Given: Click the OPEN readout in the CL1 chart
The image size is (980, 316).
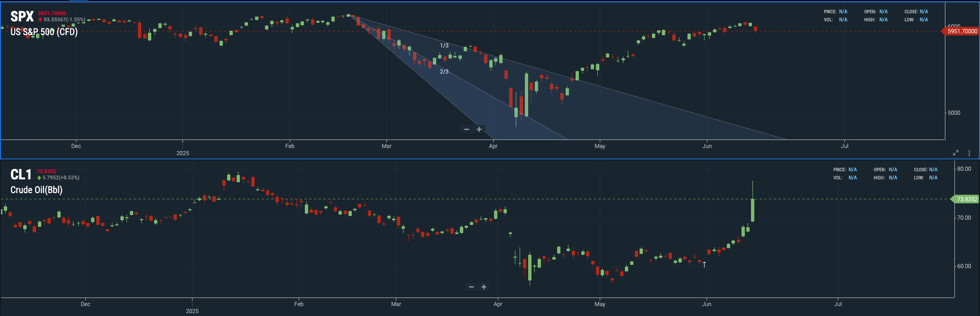Looking at the screenshot, I should coord(886,170).
